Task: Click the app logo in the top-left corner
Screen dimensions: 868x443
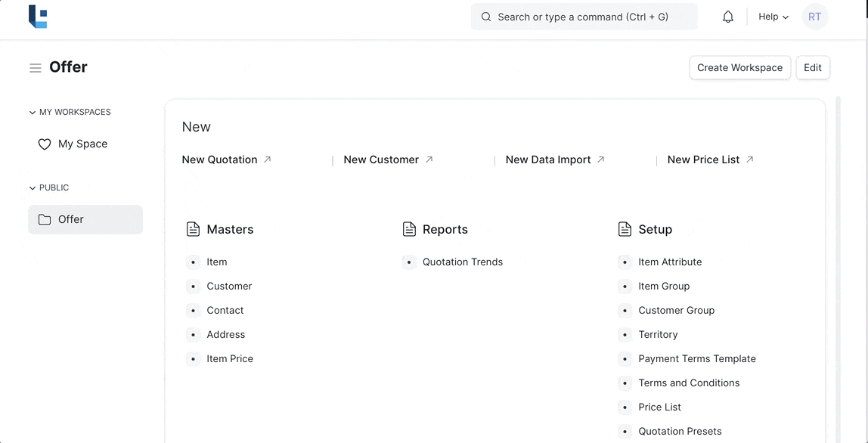Action: click(38, 17)
